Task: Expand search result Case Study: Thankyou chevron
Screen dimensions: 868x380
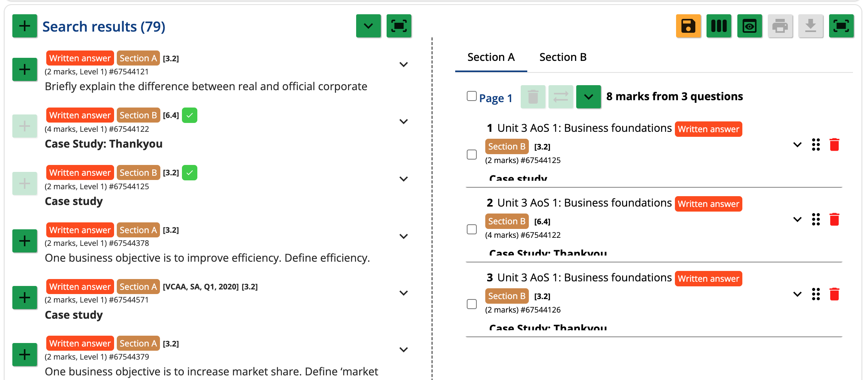Action: [x=404, y=121]
